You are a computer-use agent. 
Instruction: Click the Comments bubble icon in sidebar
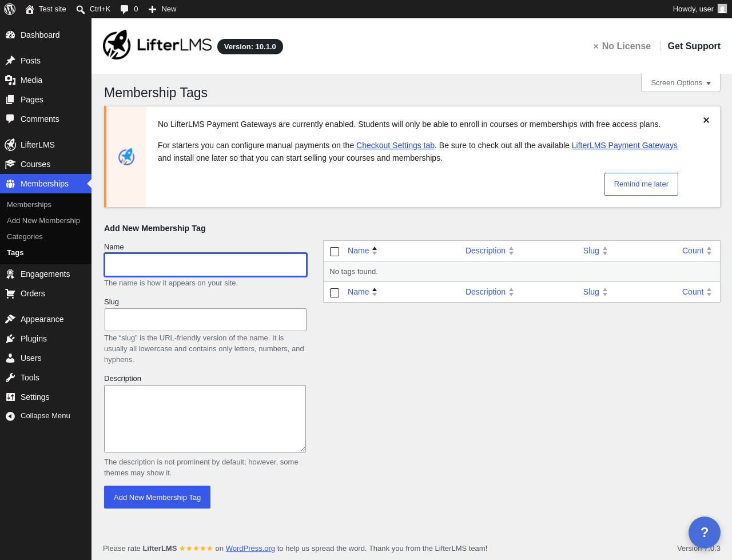pyautogui.click(x=10, y=119)
